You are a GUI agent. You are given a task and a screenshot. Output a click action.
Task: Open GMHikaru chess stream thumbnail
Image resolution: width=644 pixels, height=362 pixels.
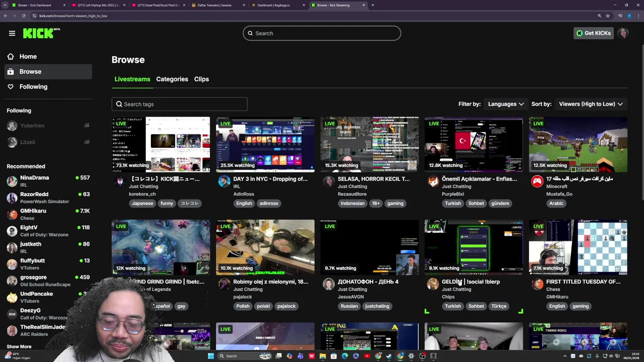click(578, 247)
